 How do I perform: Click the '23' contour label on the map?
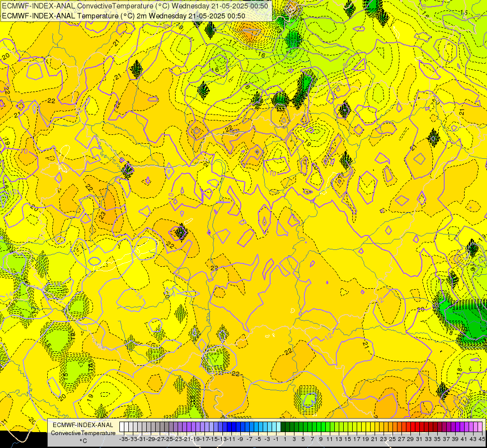(102, 215)
